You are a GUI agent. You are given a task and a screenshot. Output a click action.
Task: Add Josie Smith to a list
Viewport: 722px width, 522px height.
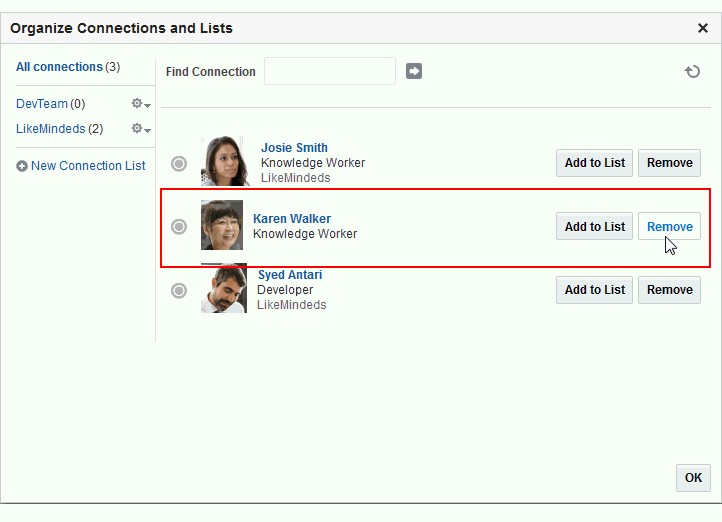[594, 163]
